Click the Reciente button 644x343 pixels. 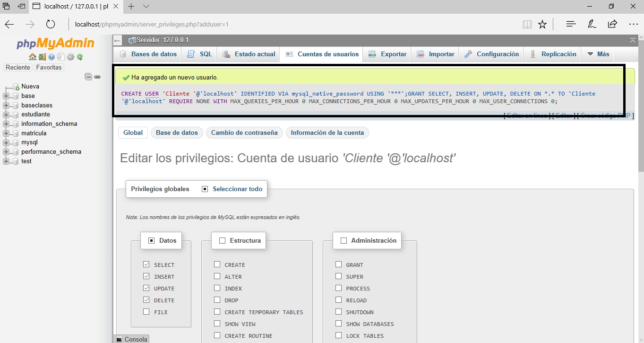(x=17, y=67)
